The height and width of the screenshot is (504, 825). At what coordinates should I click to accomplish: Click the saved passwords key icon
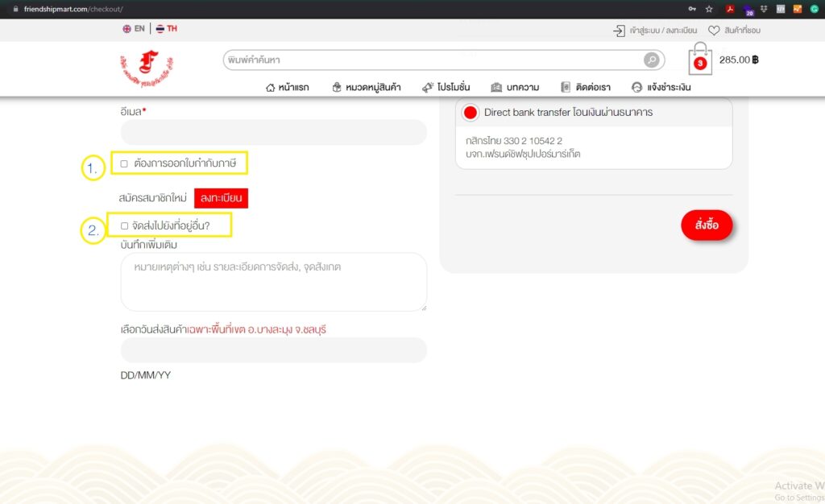click(692, 9)
